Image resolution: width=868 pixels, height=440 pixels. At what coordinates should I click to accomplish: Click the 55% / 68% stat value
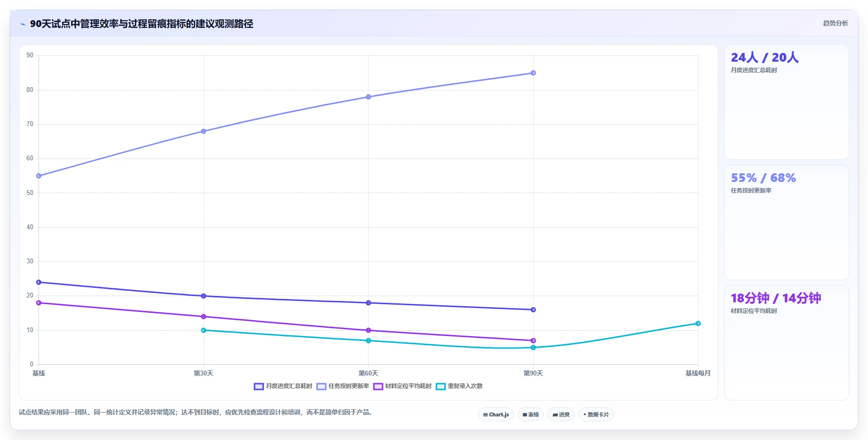coord(763,178)
